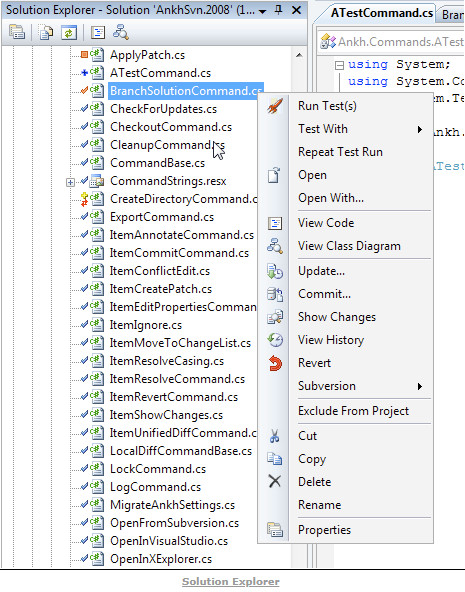Click the file icon of CreateDirectoryCommand.cs

click(x=97, y=199)
